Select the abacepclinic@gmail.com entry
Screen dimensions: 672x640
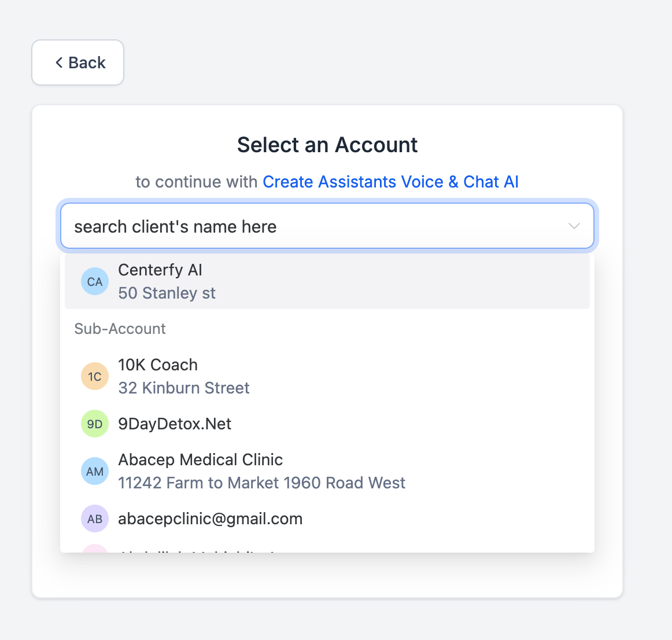click(x=211, y=519)
